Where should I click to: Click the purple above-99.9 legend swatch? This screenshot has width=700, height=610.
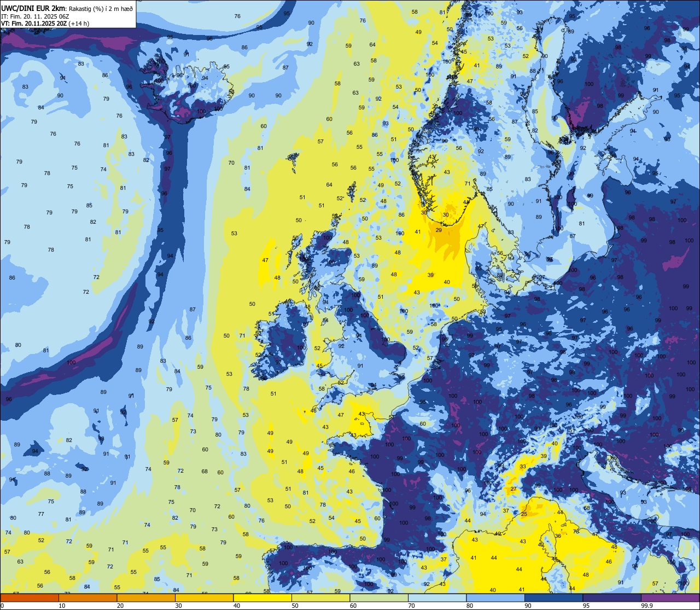point(670,597)
